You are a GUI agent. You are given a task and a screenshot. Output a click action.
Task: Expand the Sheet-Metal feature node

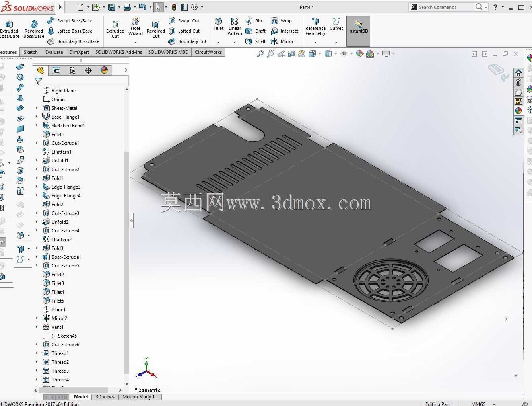[37, 108]
